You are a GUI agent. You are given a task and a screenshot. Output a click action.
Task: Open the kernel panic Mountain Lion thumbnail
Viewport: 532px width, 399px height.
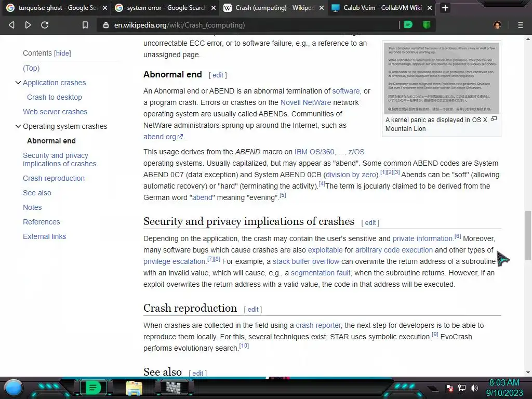[442, 78]
